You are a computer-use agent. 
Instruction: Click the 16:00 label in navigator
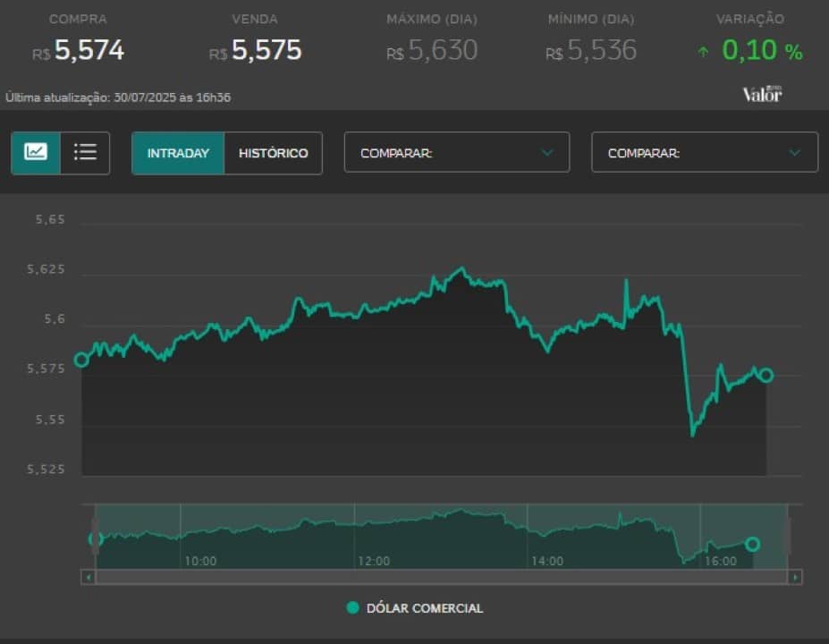(721, 561)
